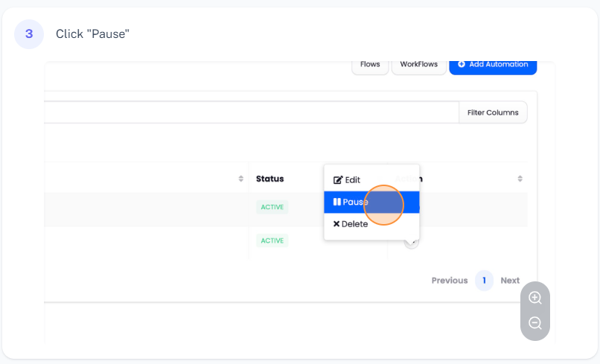Go to the Next page
This screenshot has width=600, height=364.
pos(510,281)
